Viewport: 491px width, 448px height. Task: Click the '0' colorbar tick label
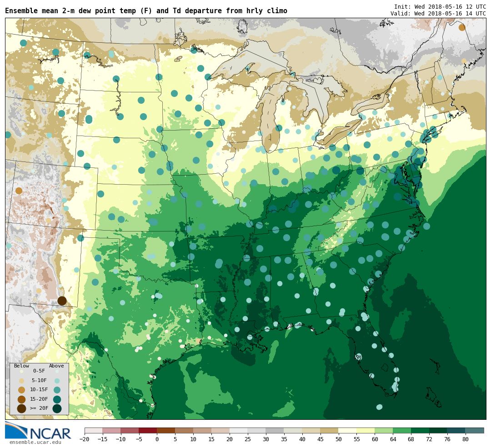(x=157, y=439)
